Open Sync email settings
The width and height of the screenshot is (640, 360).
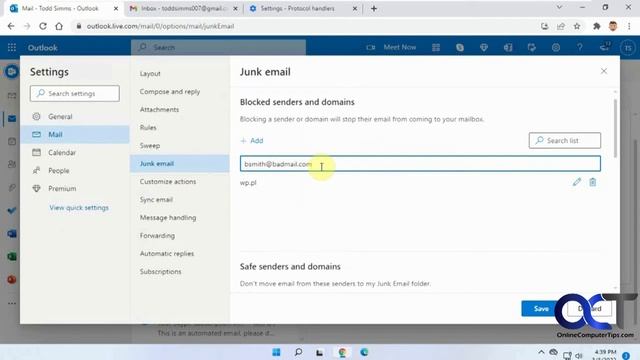pos(180,199)
